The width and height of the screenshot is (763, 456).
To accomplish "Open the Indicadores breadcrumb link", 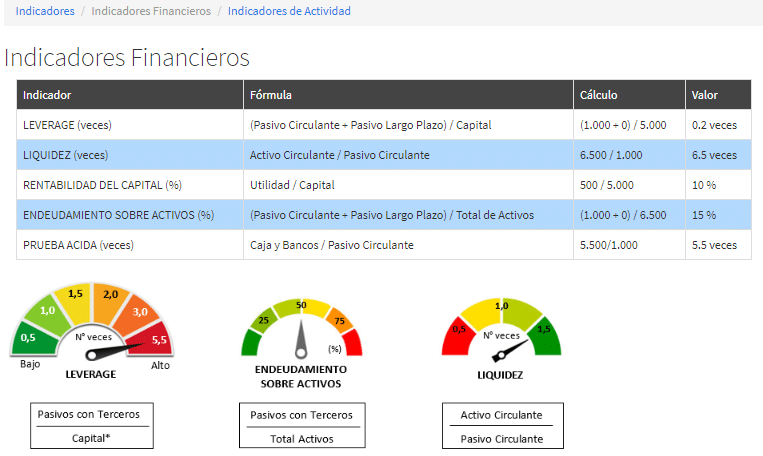I will tap(45, 11).
